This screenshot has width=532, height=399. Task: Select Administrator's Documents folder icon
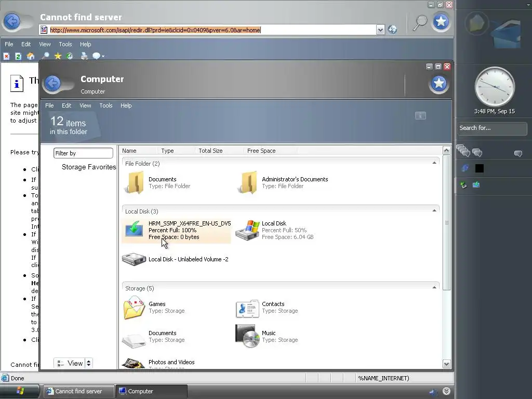click(x=248, y=182)
